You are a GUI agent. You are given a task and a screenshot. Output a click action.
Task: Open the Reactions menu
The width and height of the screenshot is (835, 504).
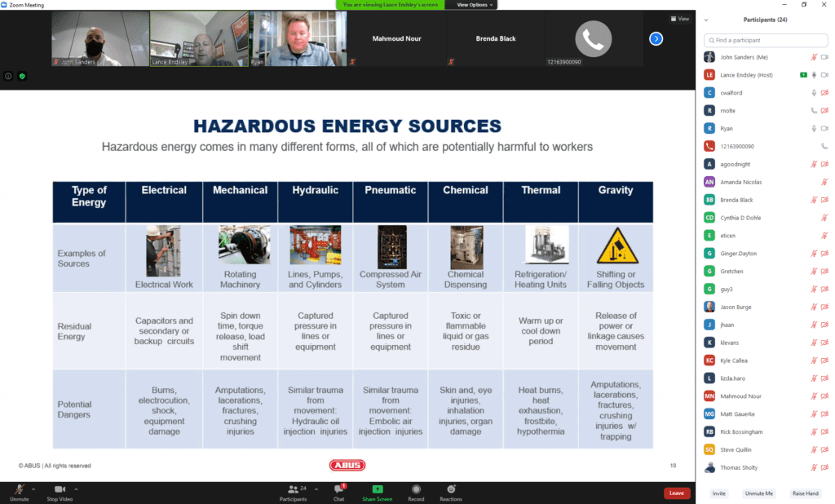pyautogui.click(x=450, y=493)
